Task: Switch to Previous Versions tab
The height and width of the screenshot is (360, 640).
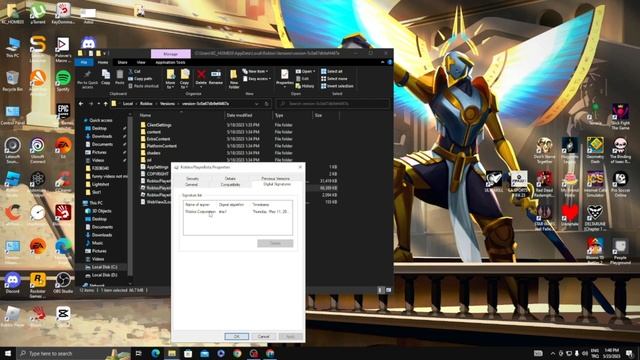Action: tap(276, 179)
